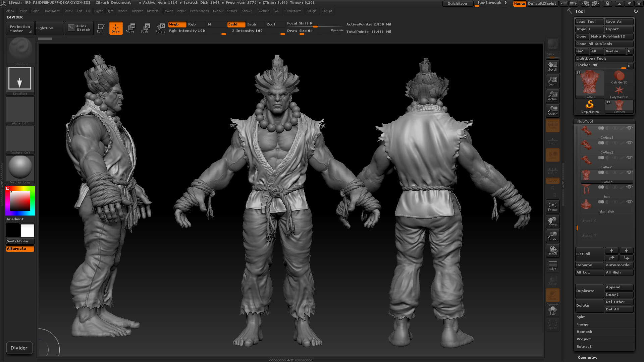Select the Clothes1 subtool row
The width and height of the screenshot is (644, 362).
(x=607, y=162)
